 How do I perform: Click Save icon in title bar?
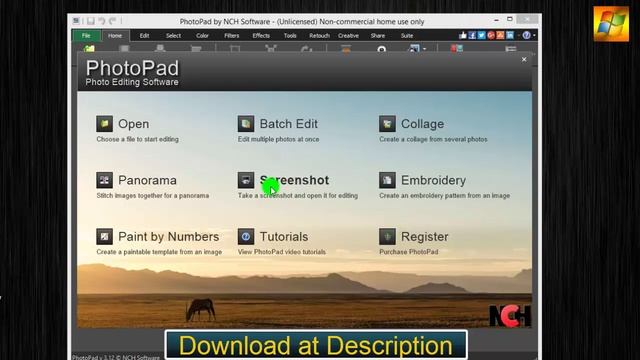pos(91,21)
